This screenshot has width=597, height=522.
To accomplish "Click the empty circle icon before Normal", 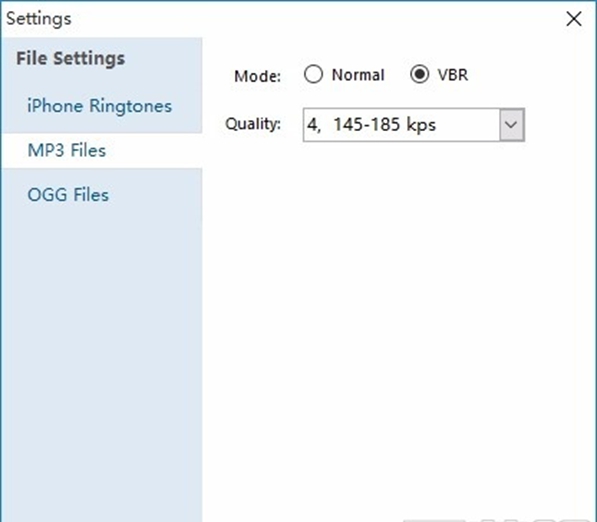I will coord(313,74).
